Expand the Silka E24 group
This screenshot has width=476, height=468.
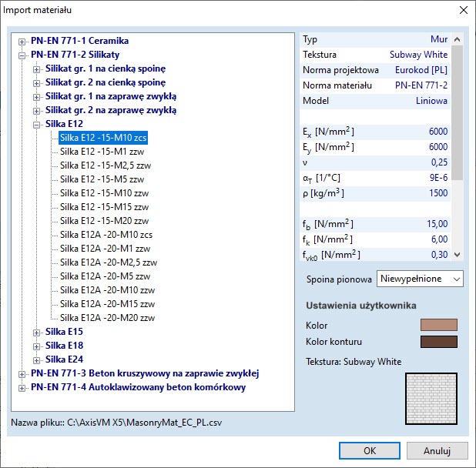pyautogui.click(x=36, y=359)
